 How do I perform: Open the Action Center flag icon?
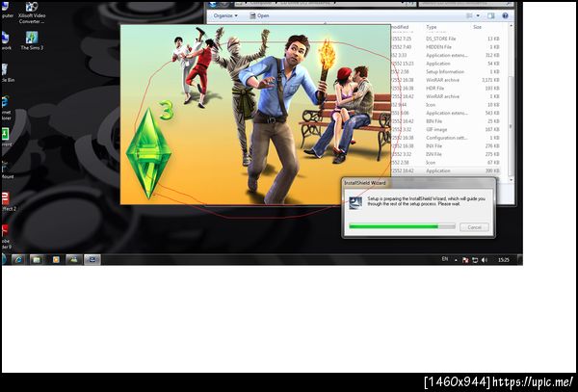[465, 260]
